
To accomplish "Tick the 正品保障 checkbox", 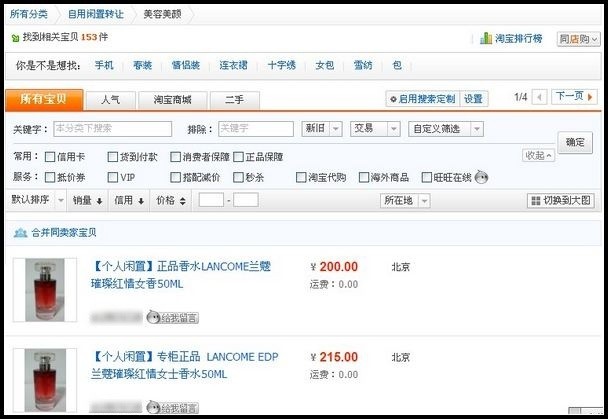I will (x=238, y=157).
